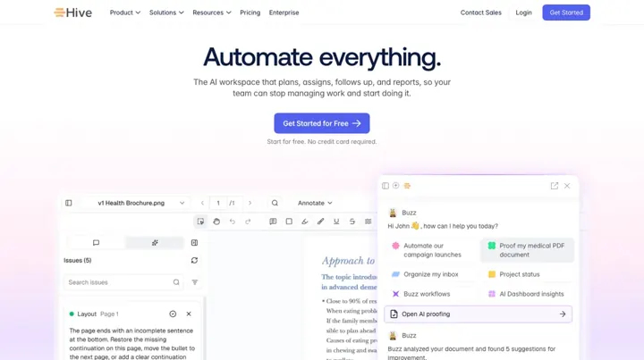Open Buzz panel in new window icon
This screenshot has width=644, height=360.
tap(555, 186)
